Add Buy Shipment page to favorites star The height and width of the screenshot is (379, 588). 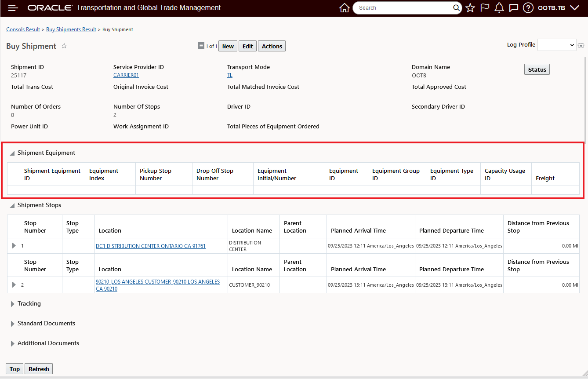(x=64, y=46)
